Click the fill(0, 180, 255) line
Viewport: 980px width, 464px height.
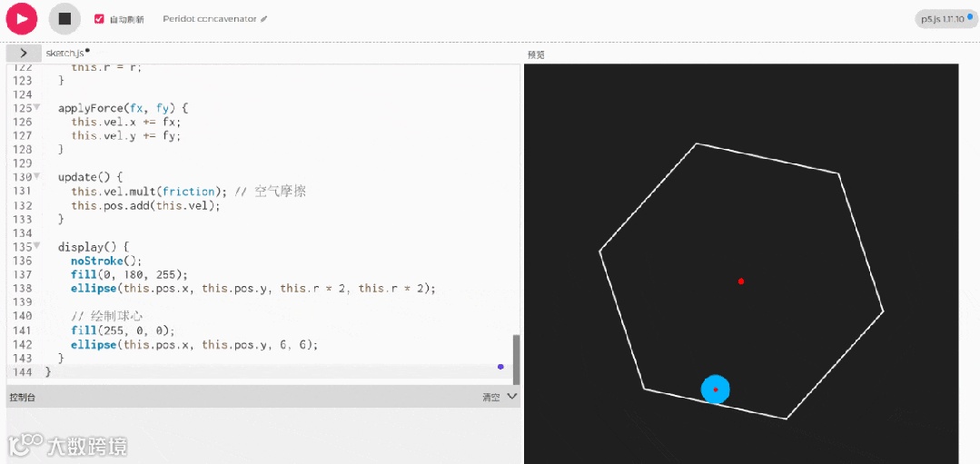[129, 274]
